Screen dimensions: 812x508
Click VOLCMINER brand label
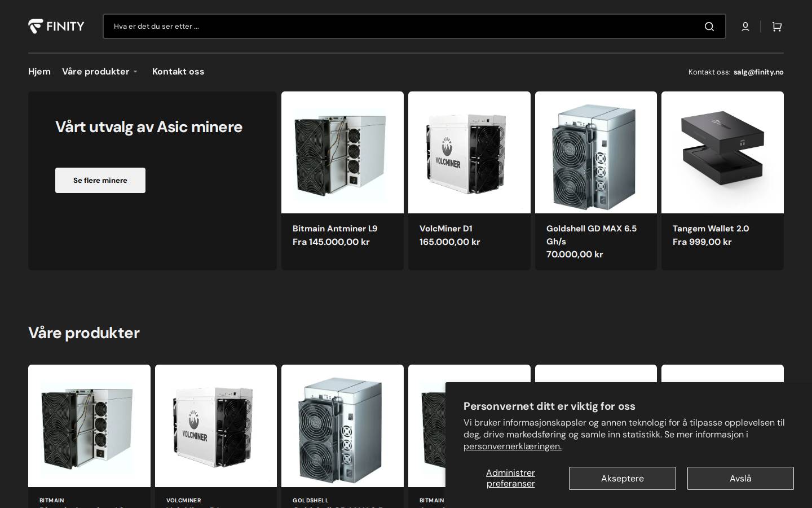coord(184,501)
